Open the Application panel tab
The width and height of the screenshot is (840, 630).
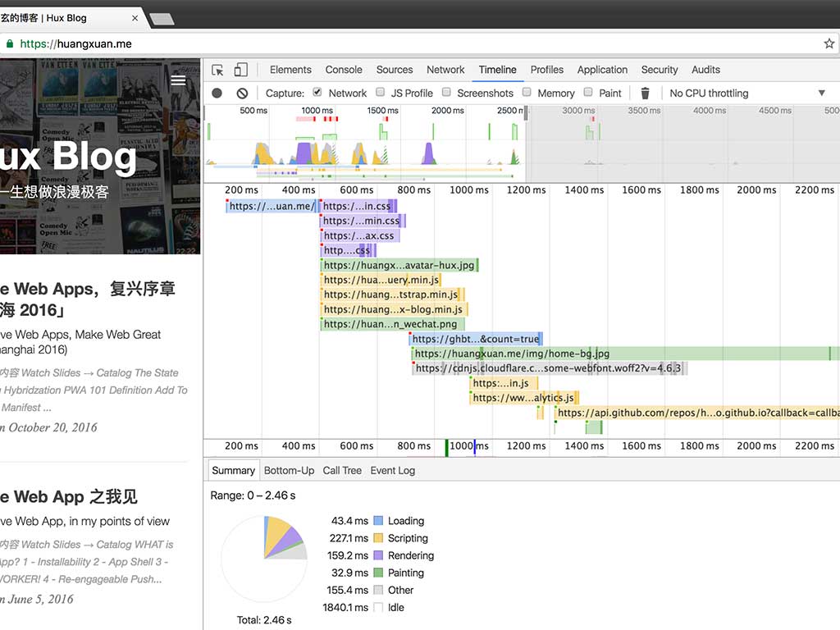tap(602, 70)
